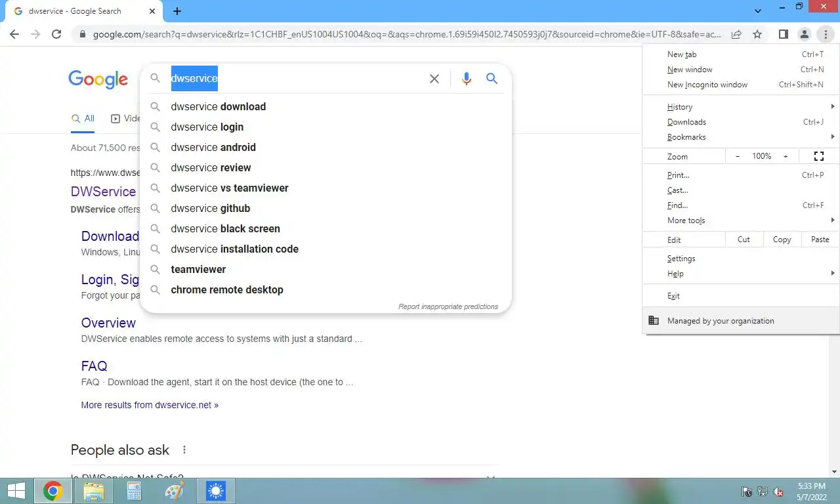
Task: Click the muted volume tray icon
Action: [779, 492]
